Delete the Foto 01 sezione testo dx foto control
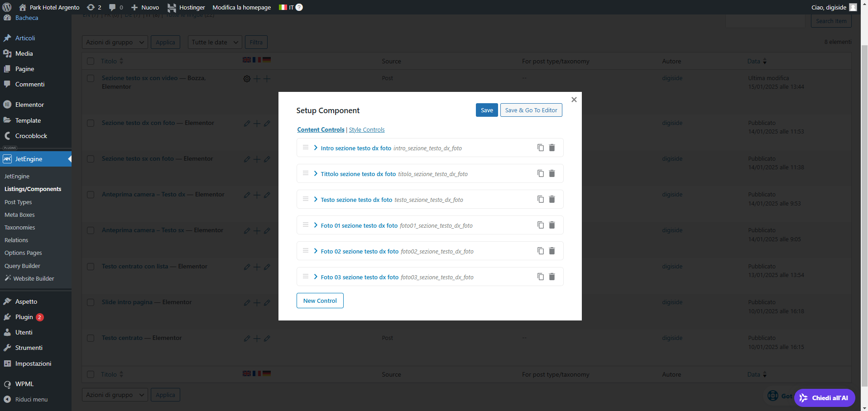868x411 pixels. (552, 225)
